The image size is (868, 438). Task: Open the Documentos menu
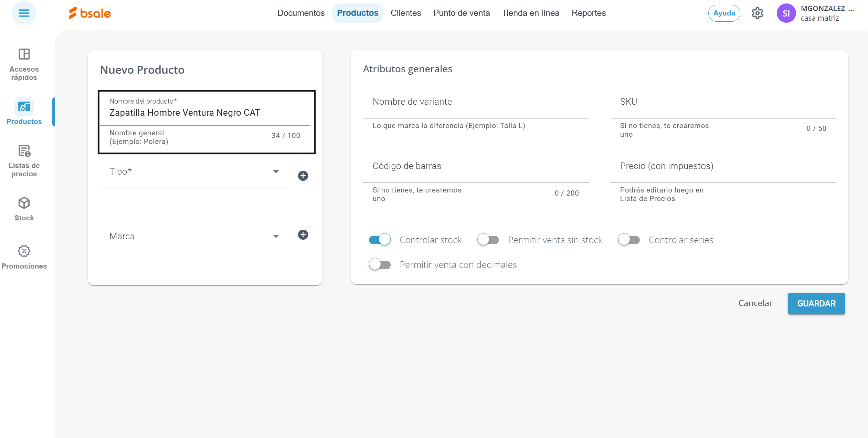[301, 13]
